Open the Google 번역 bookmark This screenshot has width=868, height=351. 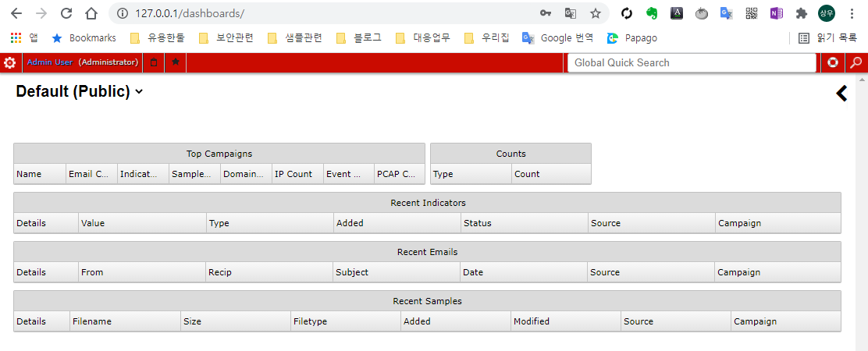point(558,38)
